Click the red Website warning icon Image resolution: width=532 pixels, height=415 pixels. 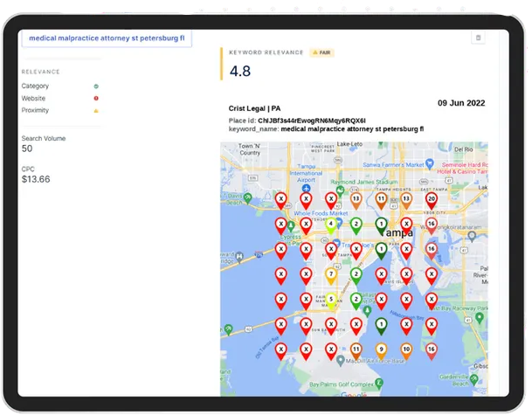96,99
